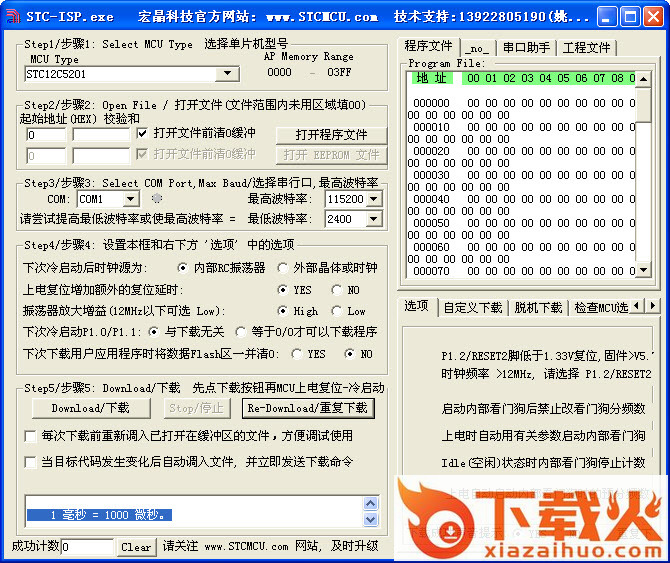Image resolution: width=670 pixels, height=563 pixels.
Task: Select 与下载无关 for P1.0/P1.1
Action: [153, 332]
